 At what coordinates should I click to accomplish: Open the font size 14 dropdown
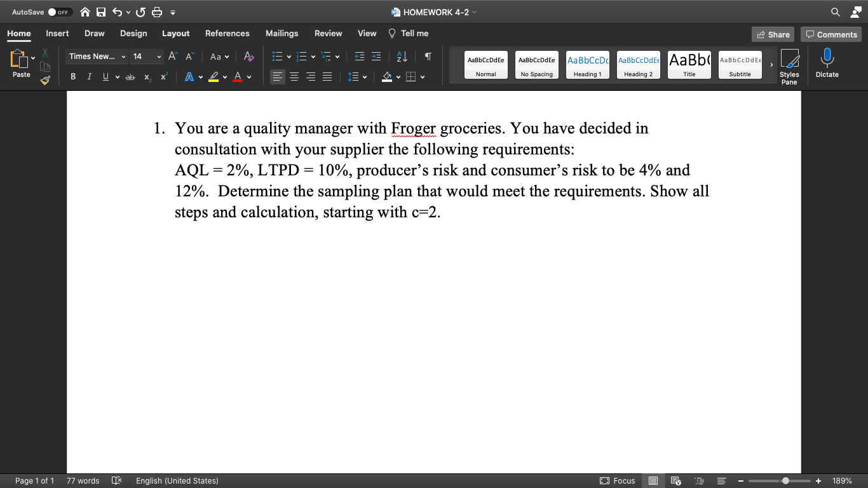[147, 57]
